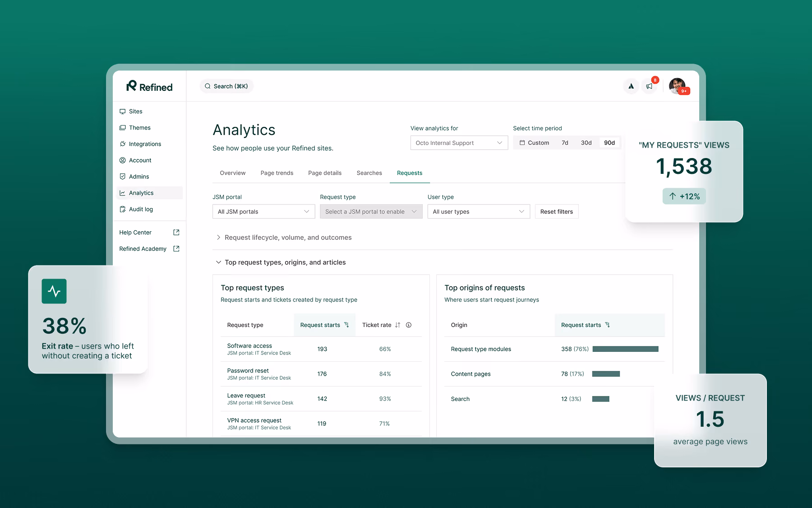This screenshot has height=508, width=812.
Task: Select the 30d time period
Action: pos(586,143)
